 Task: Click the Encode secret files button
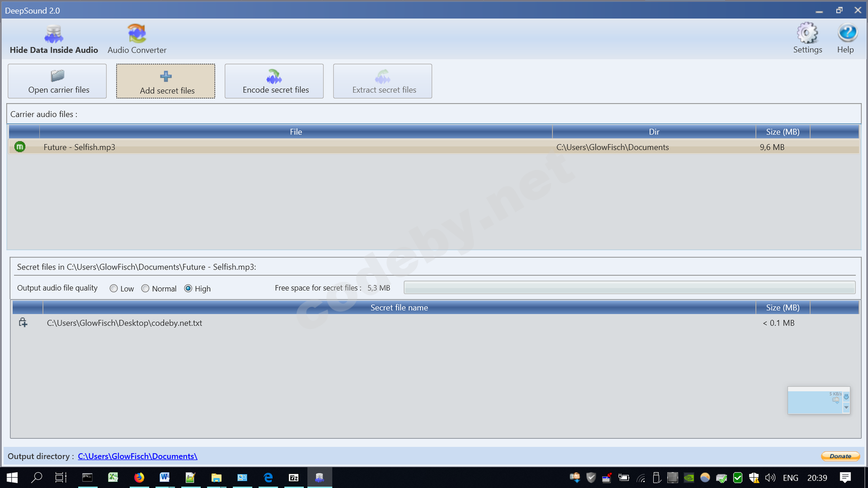[274, 81]
